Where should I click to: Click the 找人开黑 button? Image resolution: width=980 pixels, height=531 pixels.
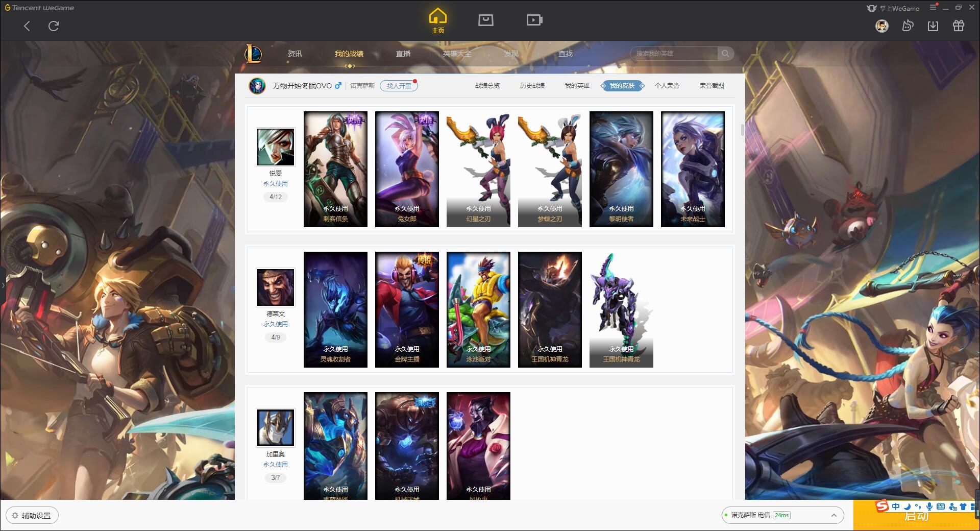tap(399, 86)
